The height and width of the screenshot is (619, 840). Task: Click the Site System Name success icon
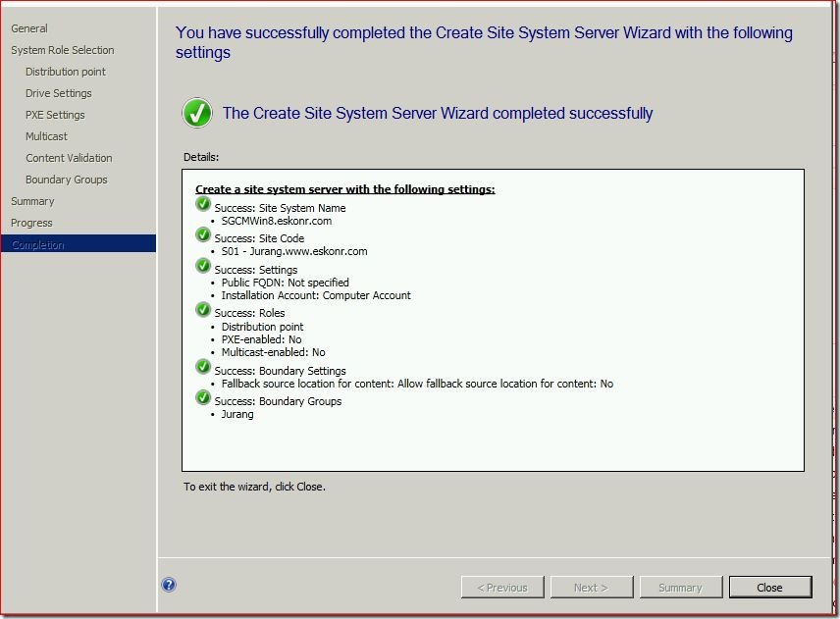click(203, 204)
